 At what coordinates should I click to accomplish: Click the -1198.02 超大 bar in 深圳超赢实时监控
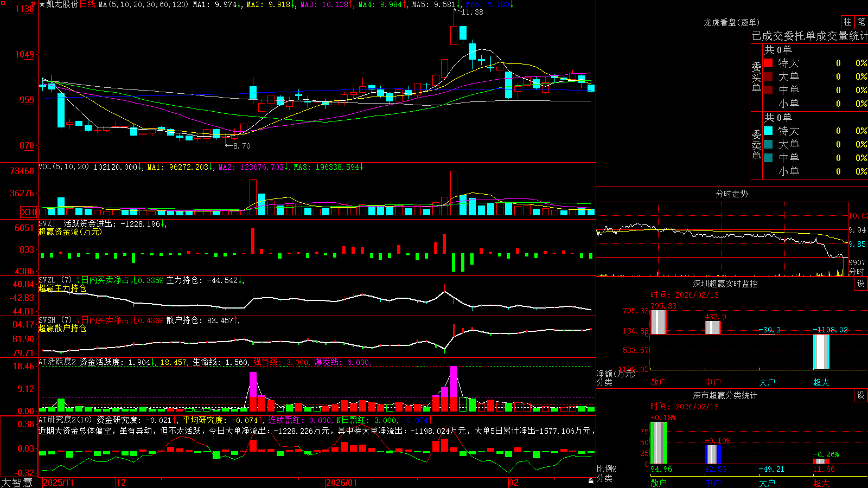(x=821, y=352)
